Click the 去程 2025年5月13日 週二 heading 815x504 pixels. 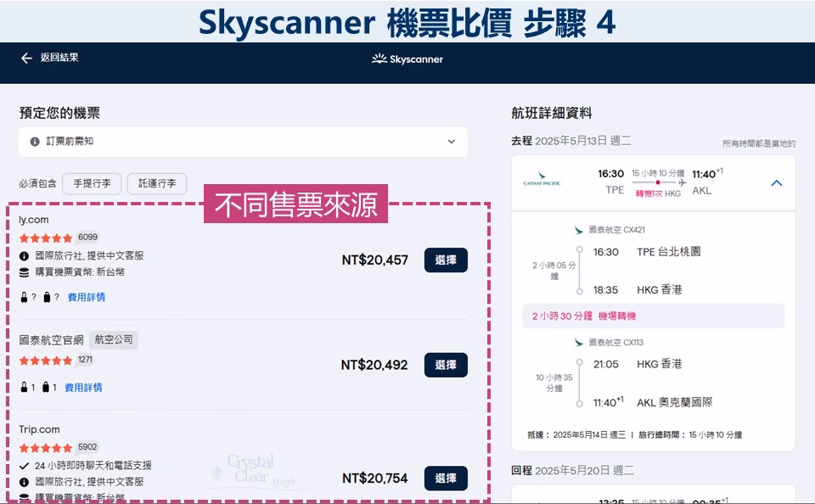[571, 141]
